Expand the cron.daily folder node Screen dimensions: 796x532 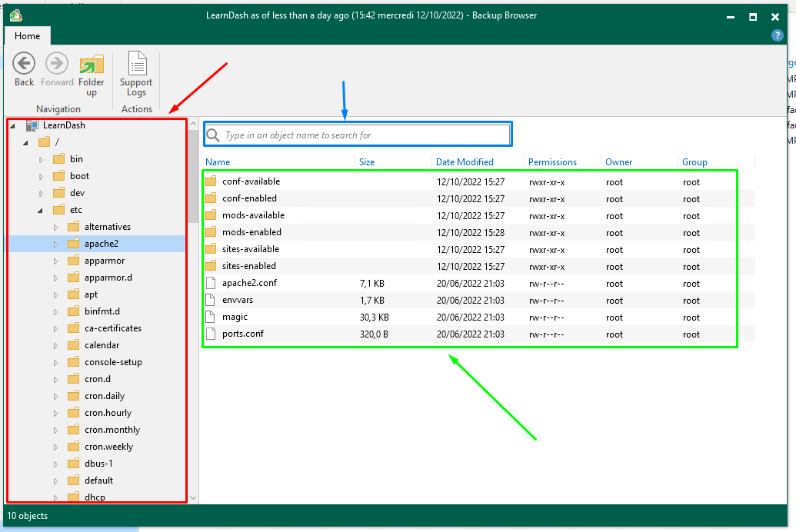coord(56,397)
